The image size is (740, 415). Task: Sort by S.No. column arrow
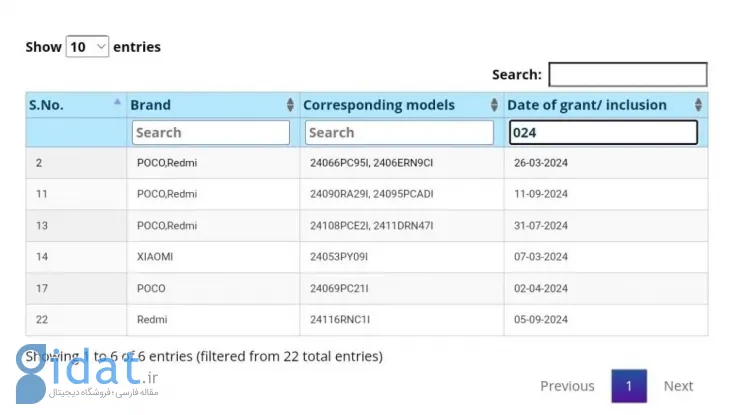(117, 102)
